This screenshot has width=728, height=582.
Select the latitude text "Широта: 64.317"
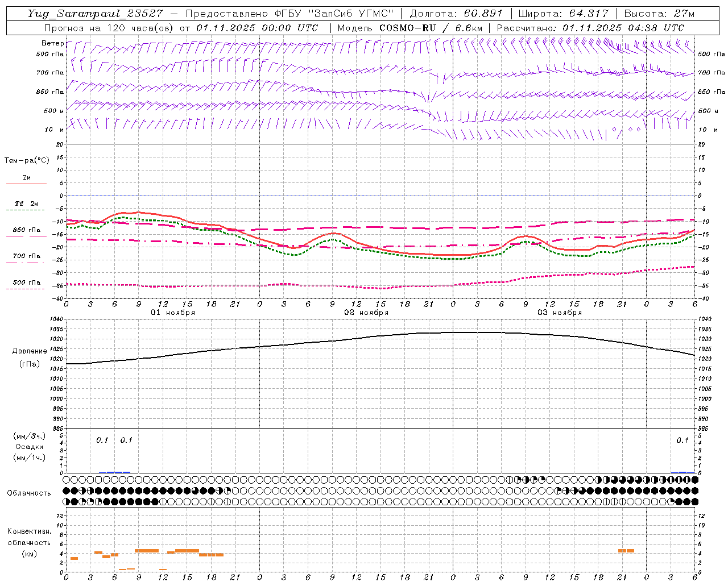coord(564,14)
